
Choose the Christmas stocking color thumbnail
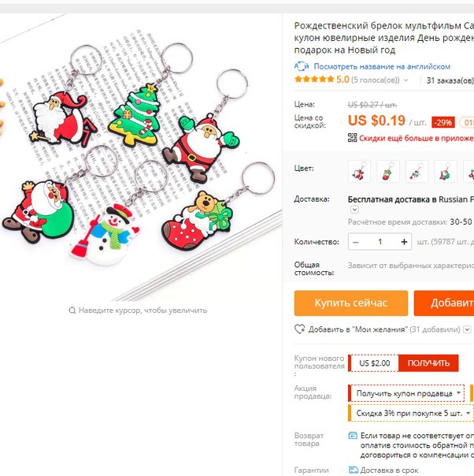[388, 172]
